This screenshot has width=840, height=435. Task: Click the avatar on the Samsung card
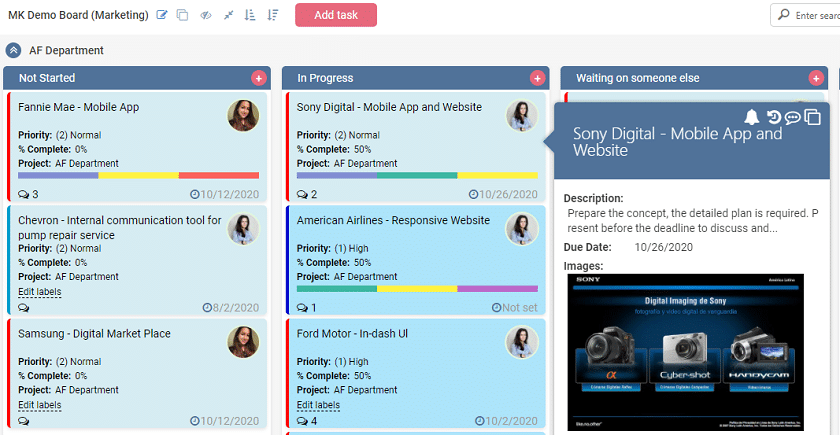(243, 342)
